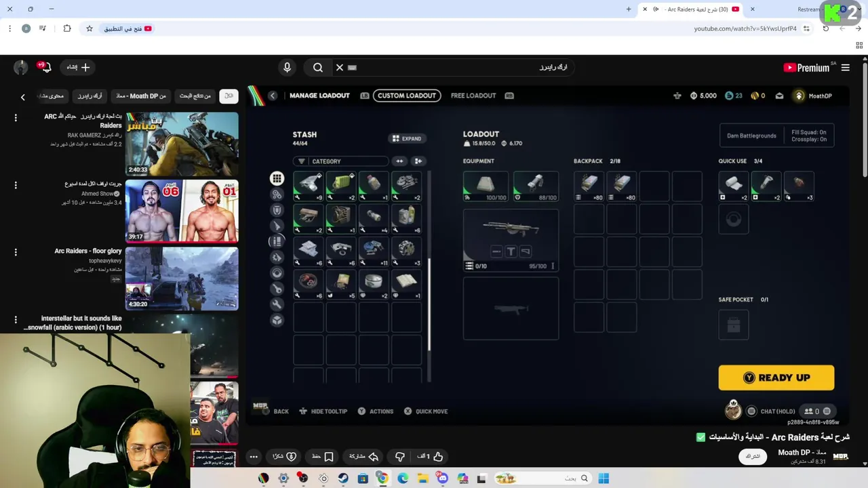Open the YouTube hamburger guide menu

[x=846, y=68]
